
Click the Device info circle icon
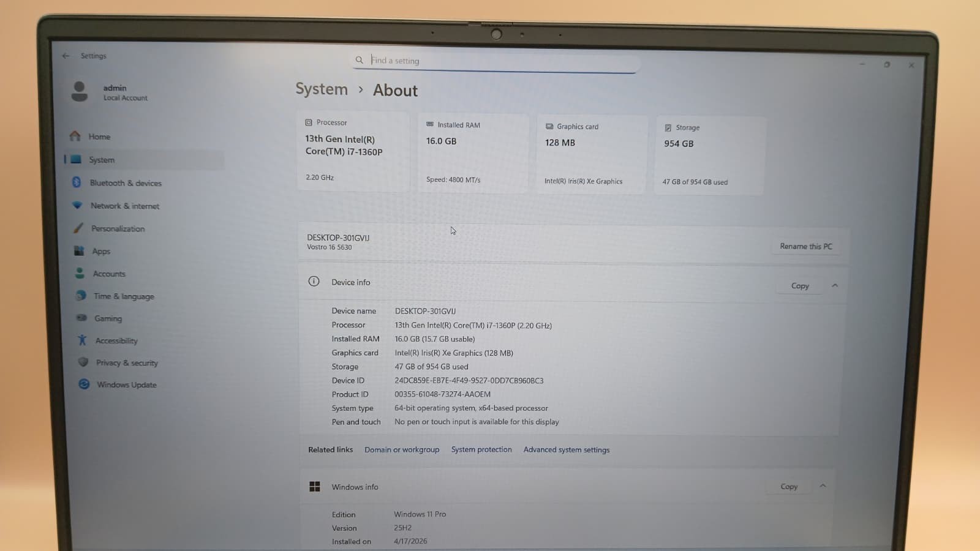(x=314, y=281)
